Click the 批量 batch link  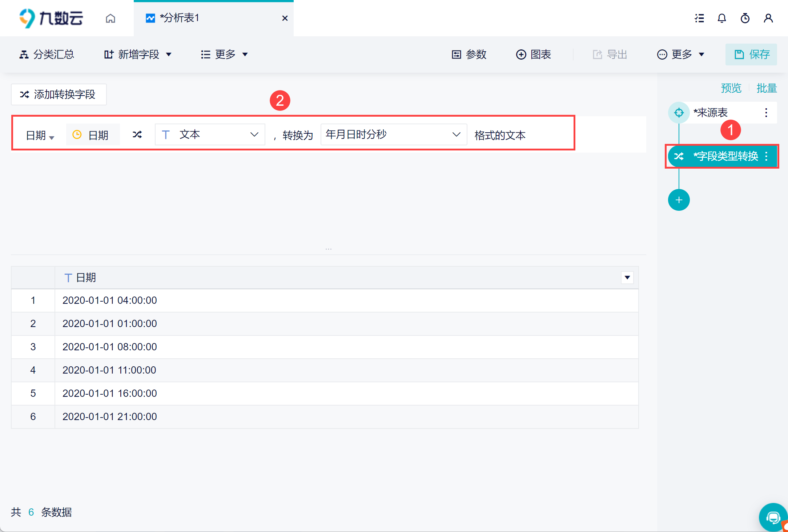(767, 88)
